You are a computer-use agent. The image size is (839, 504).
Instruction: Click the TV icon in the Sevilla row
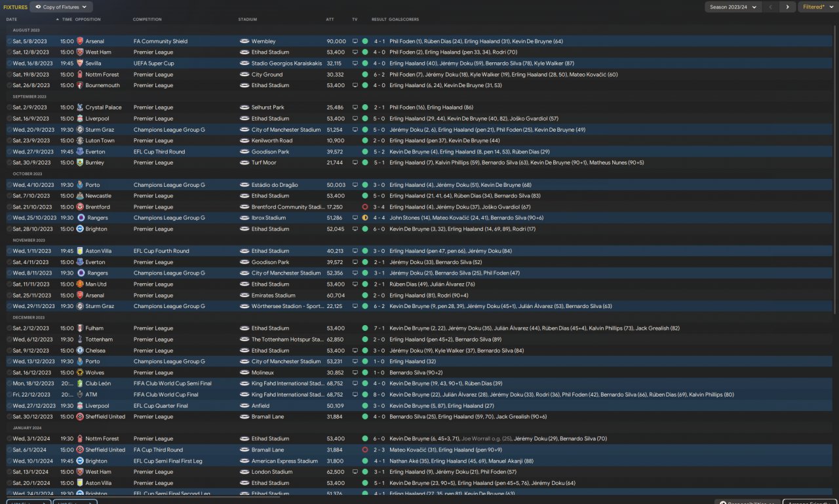point(355,64)
